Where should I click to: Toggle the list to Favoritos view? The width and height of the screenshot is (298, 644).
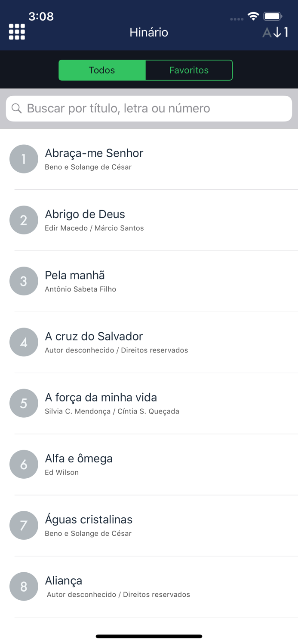pos(189,70)
